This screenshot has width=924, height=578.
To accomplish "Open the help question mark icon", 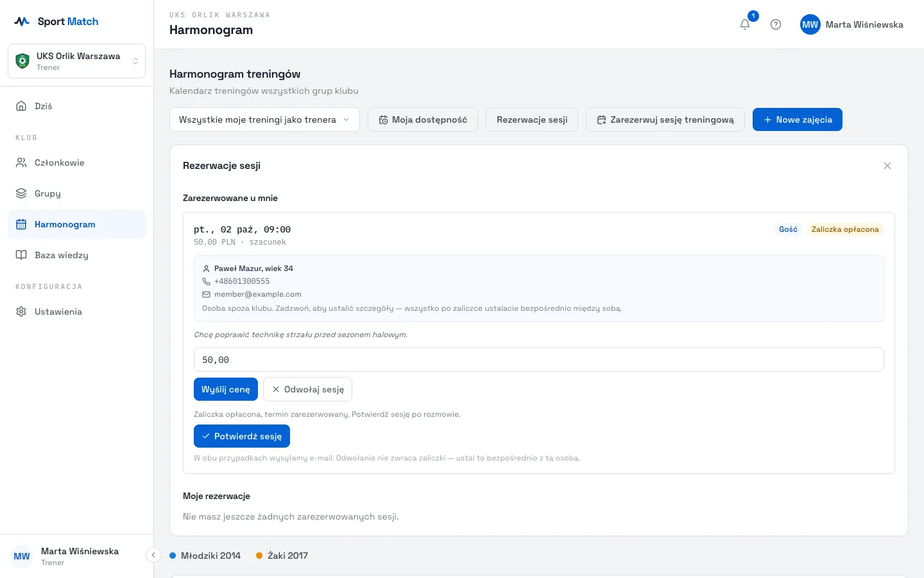I will tap(776, 24).
